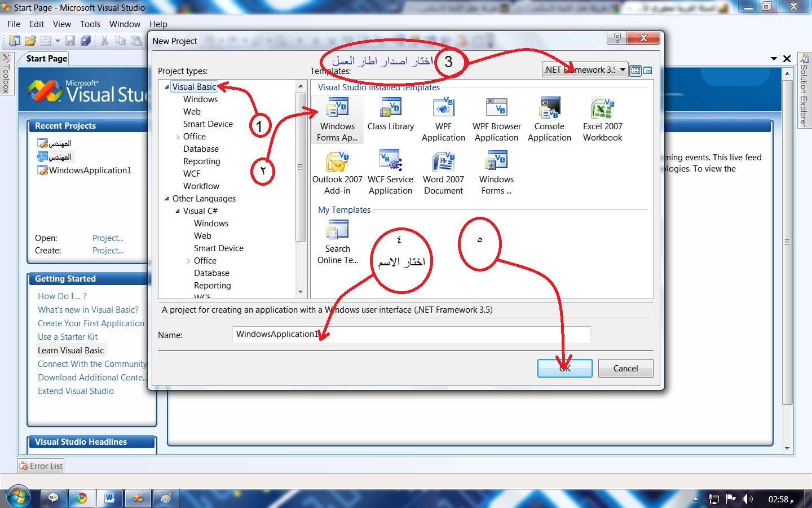This screenshot has height=508, width=812.
Task: Choose the WPF Browser Application template
Action: [497, 120]
